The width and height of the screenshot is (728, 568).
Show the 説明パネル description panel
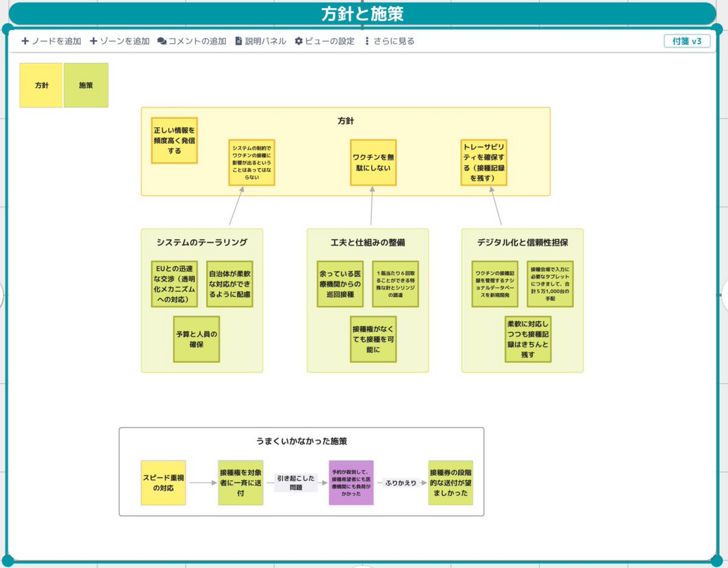pyautogui.click(x=260, y=41)
